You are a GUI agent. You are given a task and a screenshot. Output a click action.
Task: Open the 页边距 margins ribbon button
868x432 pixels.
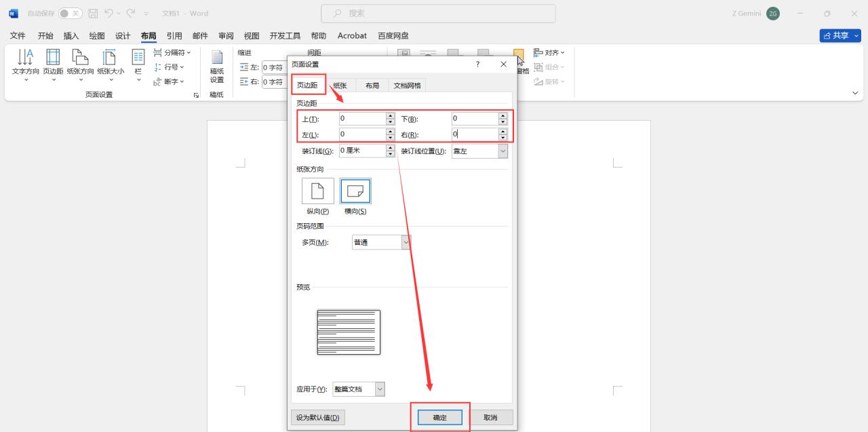[53, 65]
